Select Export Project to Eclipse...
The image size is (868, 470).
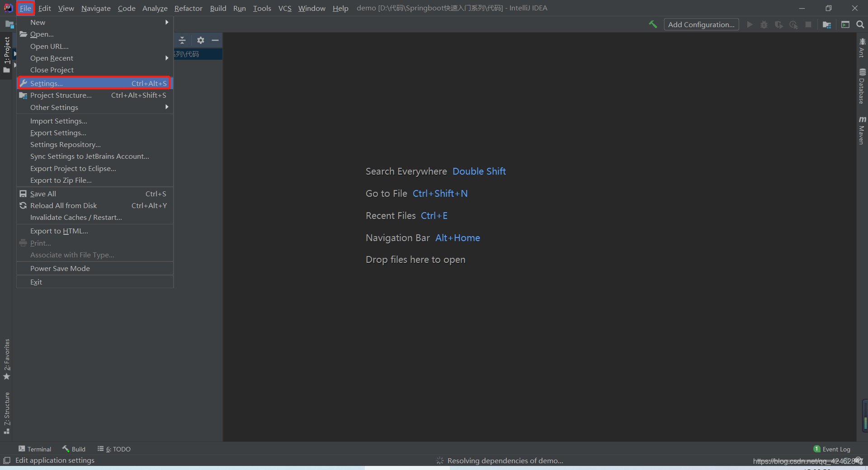point(95,168)
